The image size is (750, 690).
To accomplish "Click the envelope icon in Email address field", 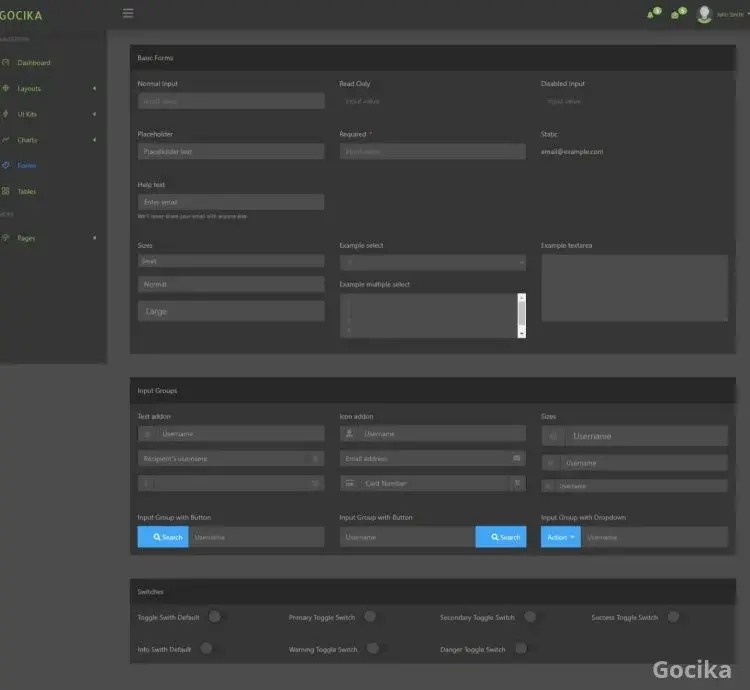I will pos(517,458).
